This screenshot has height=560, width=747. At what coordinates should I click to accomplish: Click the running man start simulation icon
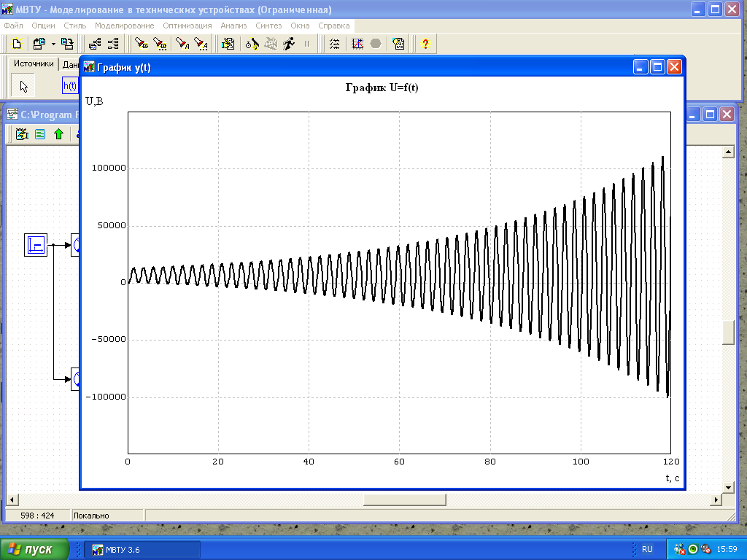pyautogui.click(x=289, y=44)
